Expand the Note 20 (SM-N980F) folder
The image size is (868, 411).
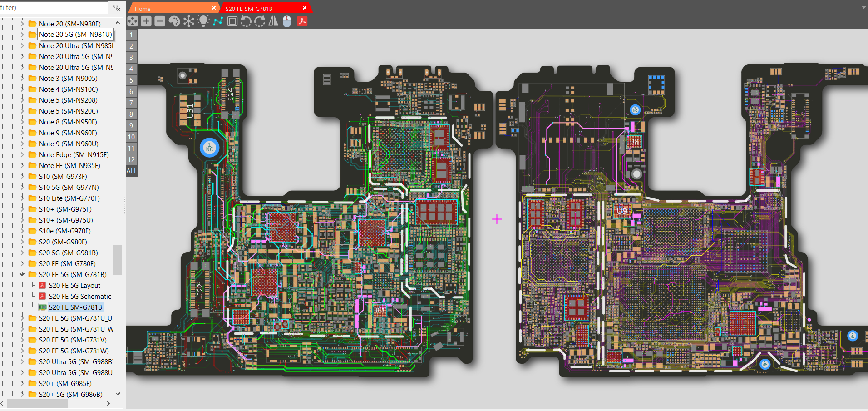22,24
